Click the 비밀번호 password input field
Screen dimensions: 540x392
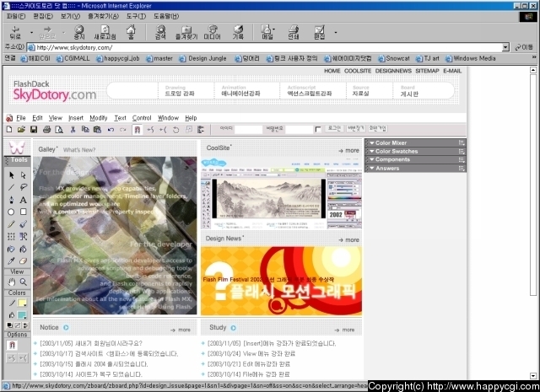point(300,130)
